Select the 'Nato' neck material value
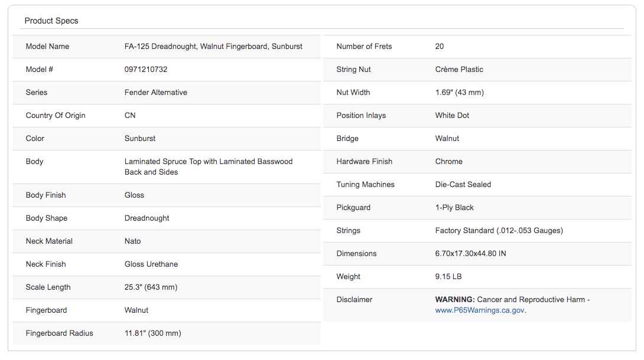Image resolution: width=644 pixels, height=360 pixels. pos(133,241)
